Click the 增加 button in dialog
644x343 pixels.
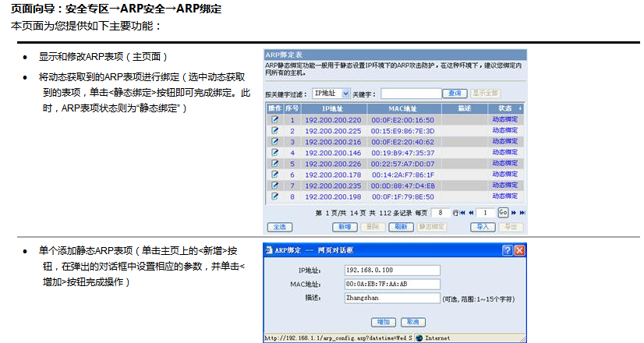[384, 322]
